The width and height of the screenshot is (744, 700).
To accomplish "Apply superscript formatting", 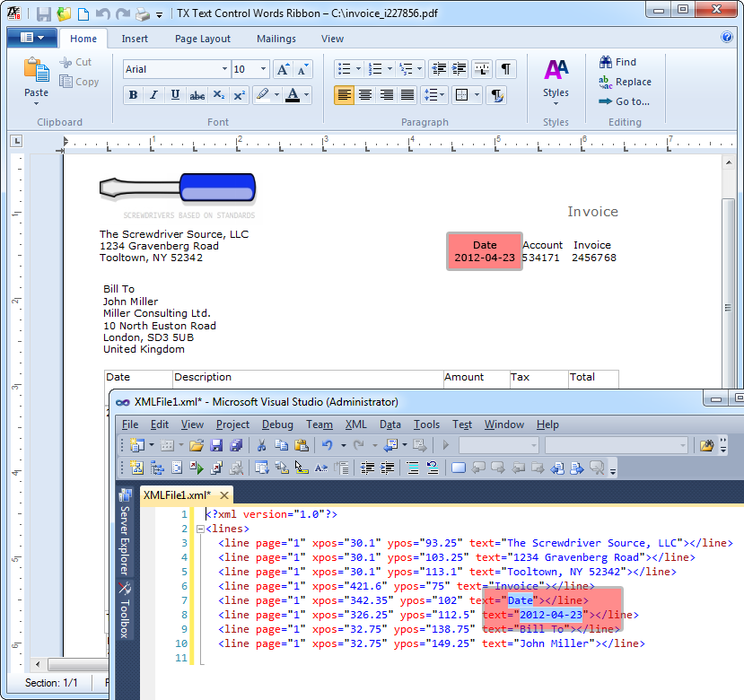I will pos(239,95).
